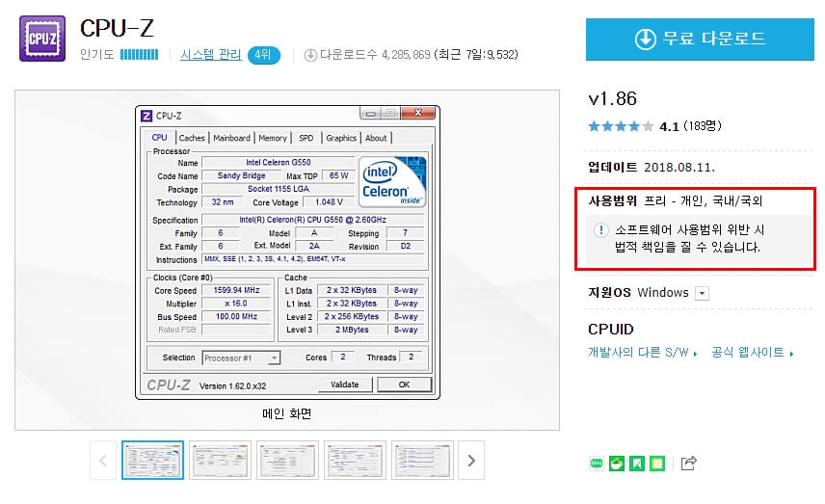Click the 2018.08.11 update date

679,168
